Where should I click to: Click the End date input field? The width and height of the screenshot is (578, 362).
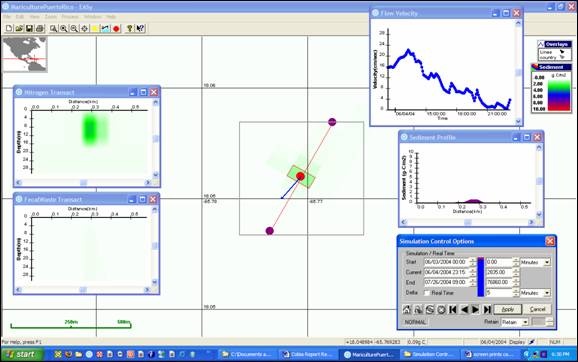(446, 282)
